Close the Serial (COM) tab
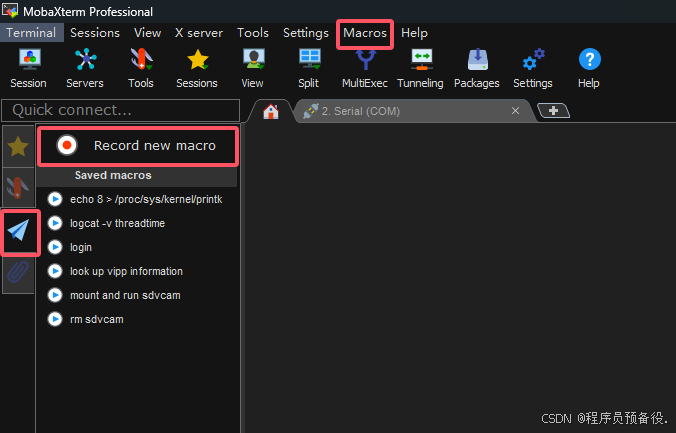This screenshot has height=433, width=676. (x=515, y=111)
